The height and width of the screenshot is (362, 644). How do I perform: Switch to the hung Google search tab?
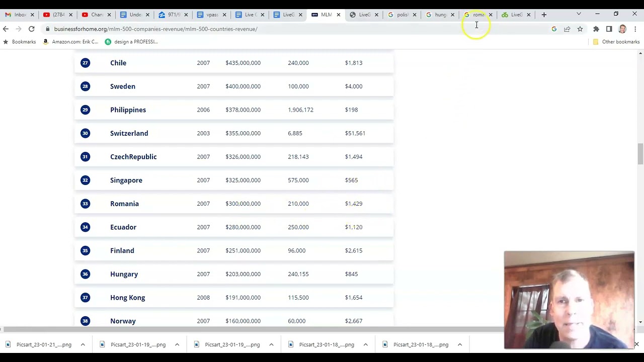(440, 15)
